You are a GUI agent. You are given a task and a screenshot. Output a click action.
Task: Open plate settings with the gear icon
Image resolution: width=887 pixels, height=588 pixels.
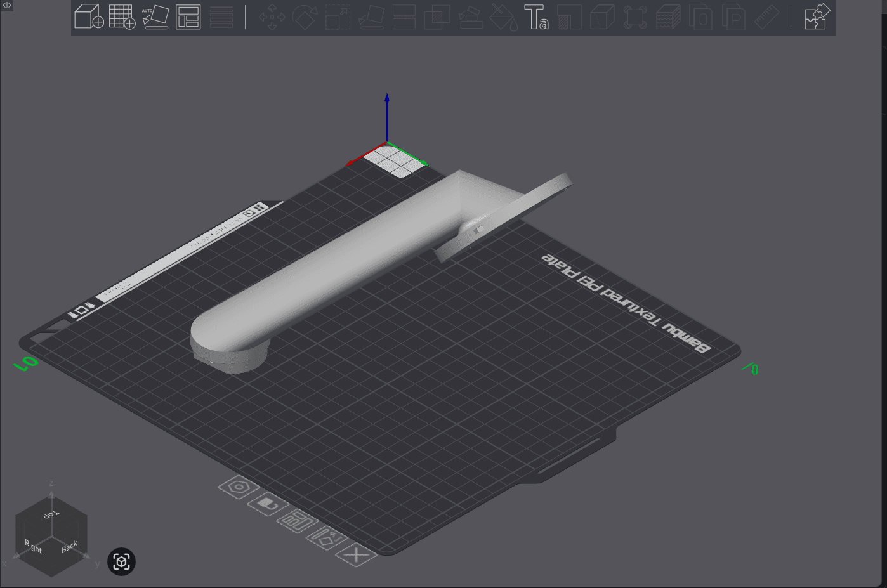tap(238, 487)
